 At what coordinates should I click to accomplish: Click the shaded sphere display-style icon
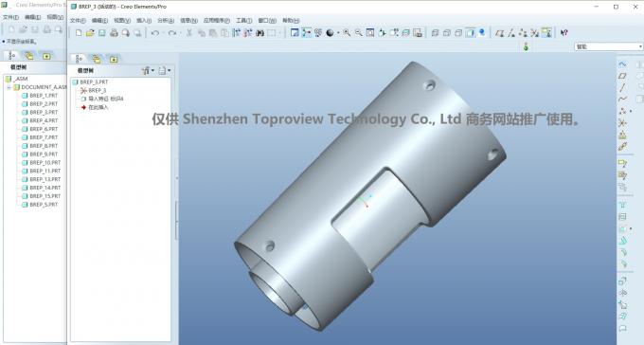click(330, 33)
